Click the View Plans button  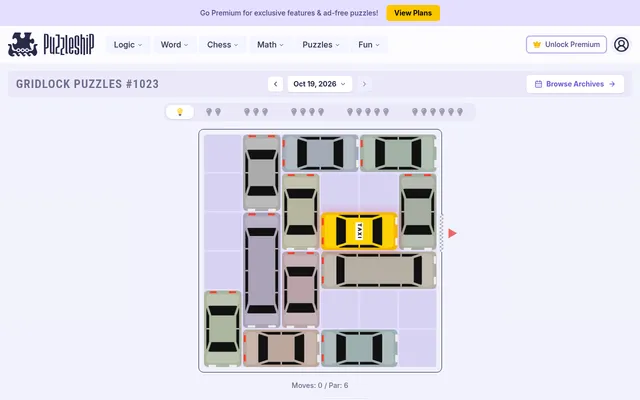click(413, 13)
